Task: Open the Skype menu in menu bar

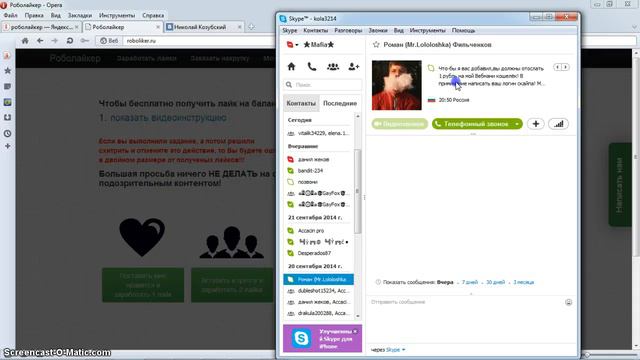Action: [290, 31]
